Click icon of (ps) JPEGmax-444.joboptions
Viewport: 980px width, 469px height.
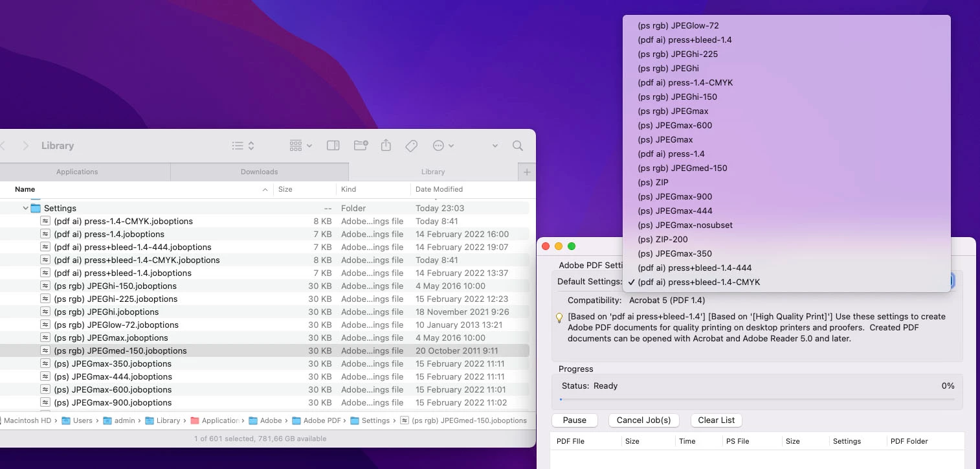[x=45, y=376]
